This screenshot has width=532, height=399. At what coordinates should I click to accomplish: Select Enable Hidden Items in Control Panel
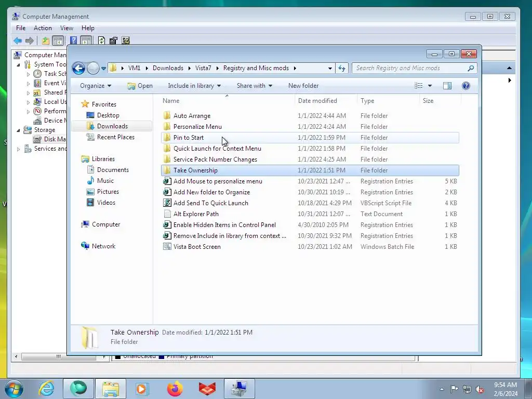point(310,224)
